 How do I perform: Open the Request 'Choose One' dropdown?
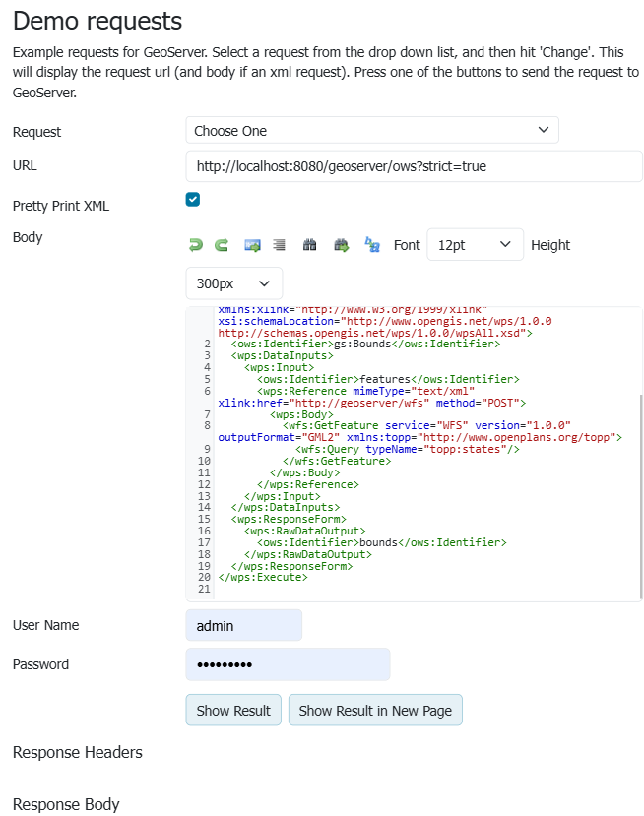pos(371,130)
